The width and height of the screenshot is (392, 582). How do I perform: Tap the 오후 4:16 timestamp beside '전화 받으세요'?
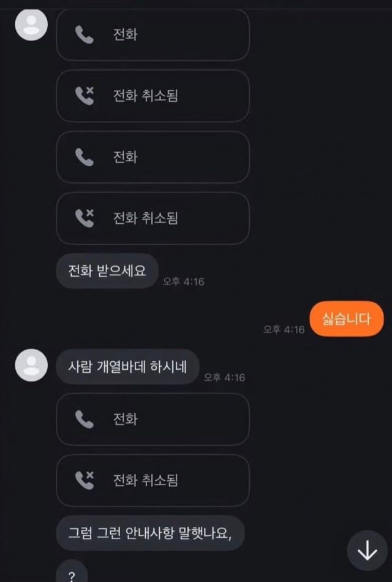pos(184,281)
